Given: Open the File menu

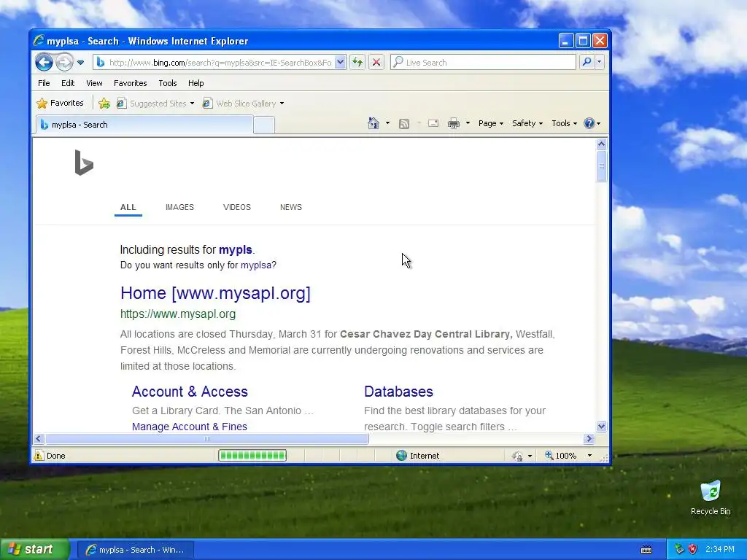Looking at the screenshot, I should point(44,83).
